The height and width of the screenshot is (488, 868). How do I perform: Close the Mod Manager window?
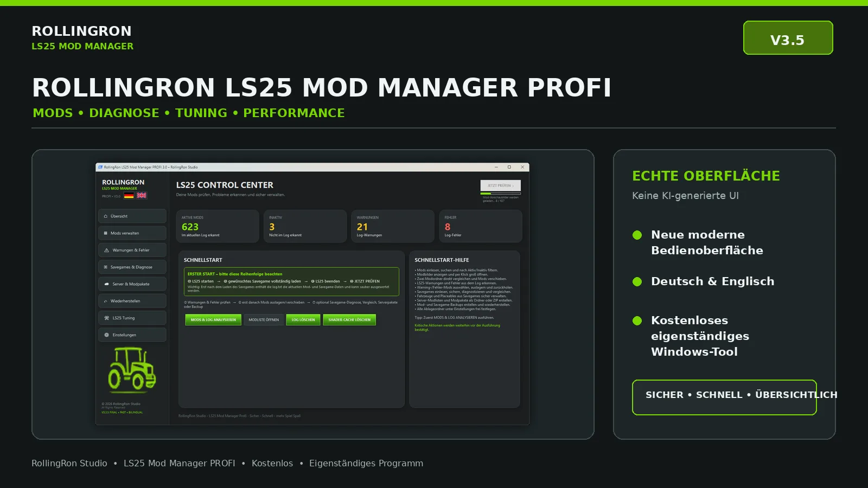pyautogui.click(x=522, y=167)
